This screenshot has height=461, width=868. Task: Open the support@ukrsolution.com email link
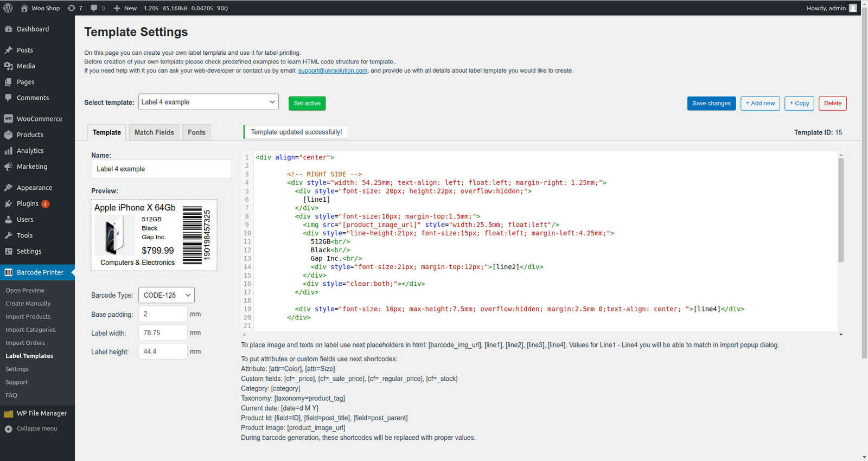tap(333, 71)
